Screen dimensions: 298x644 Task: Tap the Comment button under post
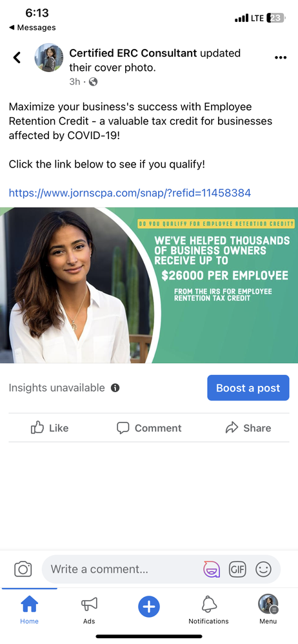click(149, 428)
